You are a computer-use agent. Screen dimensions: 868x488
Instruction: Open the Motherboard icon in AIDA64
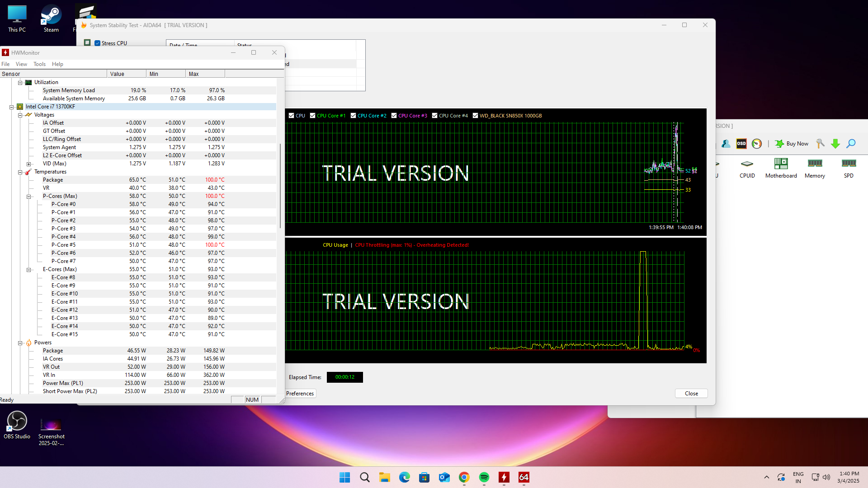[781, 168]
